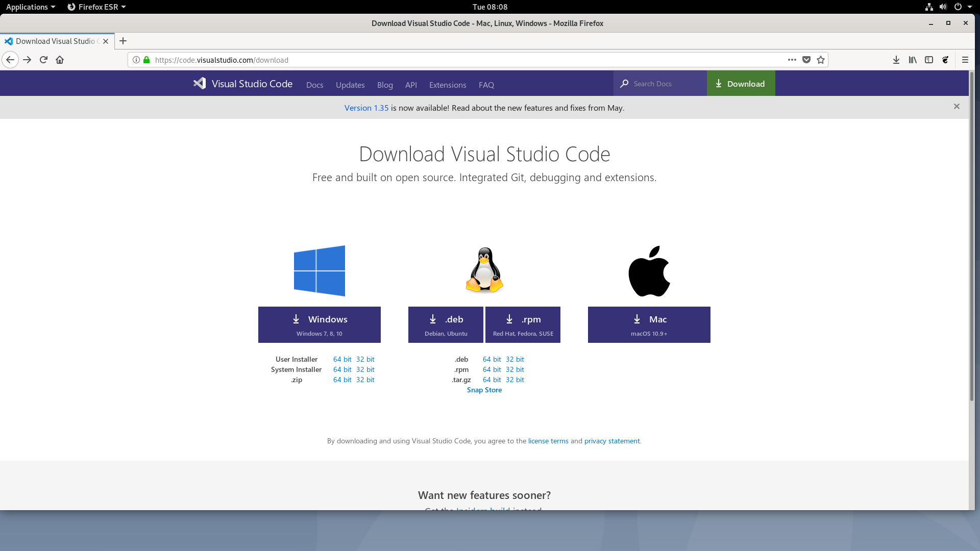Download the .deb package button
Viewport: 980px width, 551px height.
(x=446, y=324)
